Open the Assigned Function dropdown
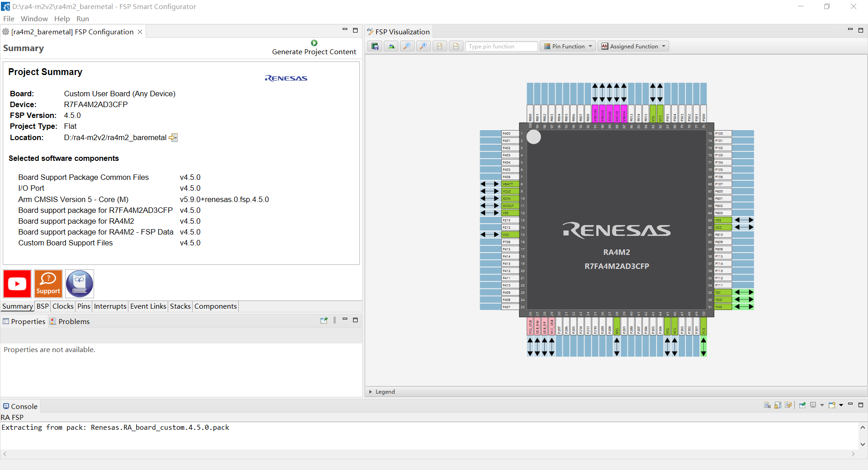This screenshot has width=868, height=470. click(x=633, y=46)
